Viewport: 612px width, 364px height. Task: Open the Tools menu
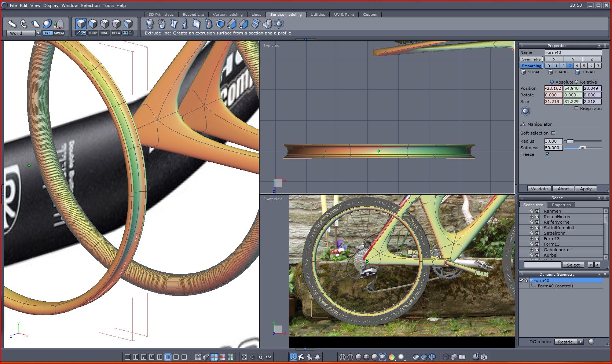point(108,5)
